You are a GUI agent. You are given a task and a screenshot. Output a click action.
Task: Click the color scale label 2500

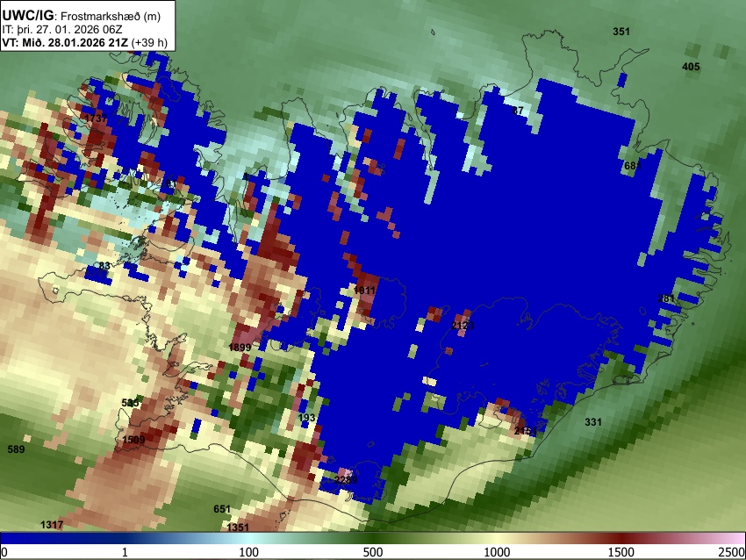pyautogui.click(x=733, y=552)
